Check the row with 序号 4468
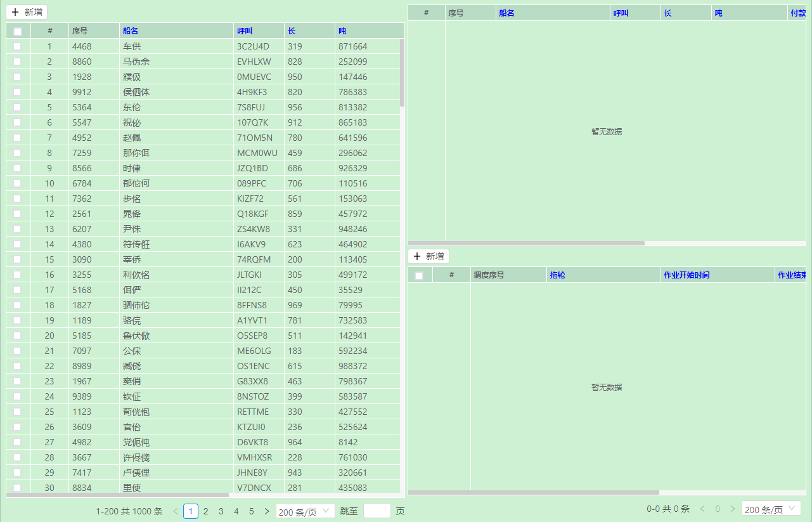The image size is (812, 522). [17, 46]
